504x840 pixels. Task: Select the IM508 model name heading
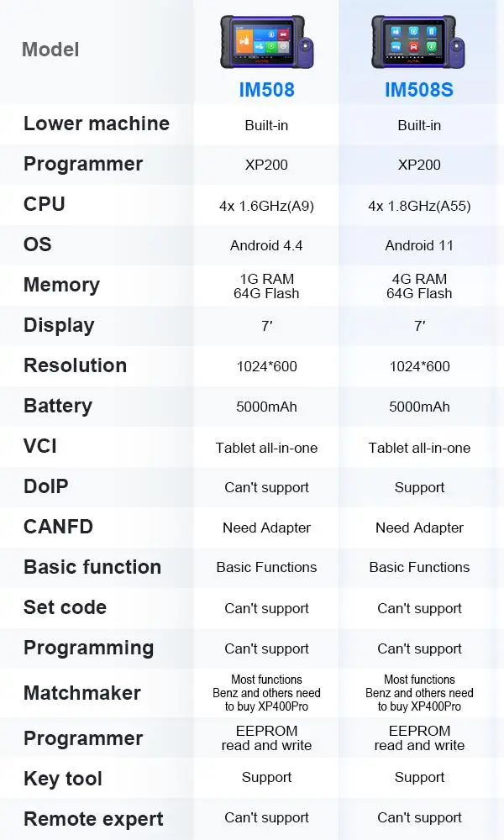[266, 89]
